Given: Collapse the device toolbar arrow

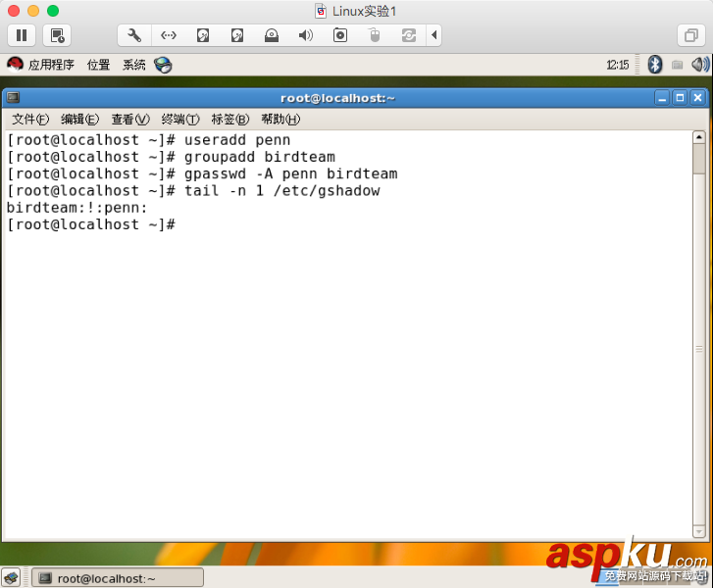Looking at the screenshot, I should 434,35.
